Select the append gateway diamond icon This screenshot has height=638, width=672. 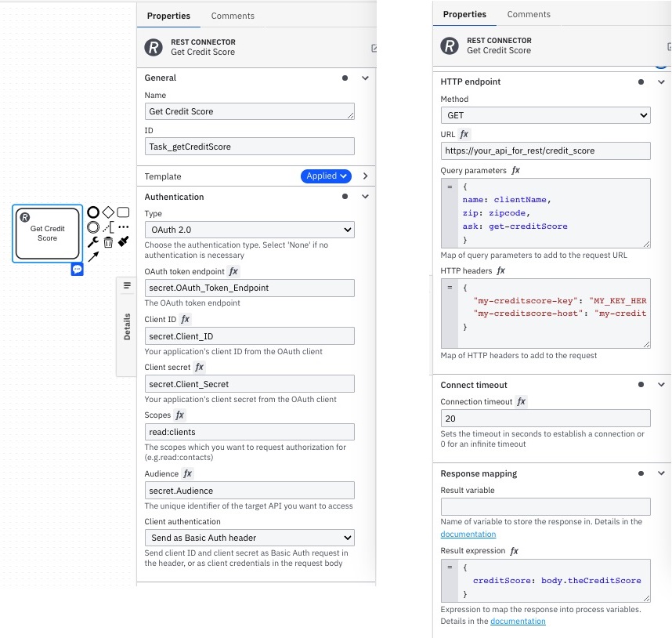(x=108, y=212)
